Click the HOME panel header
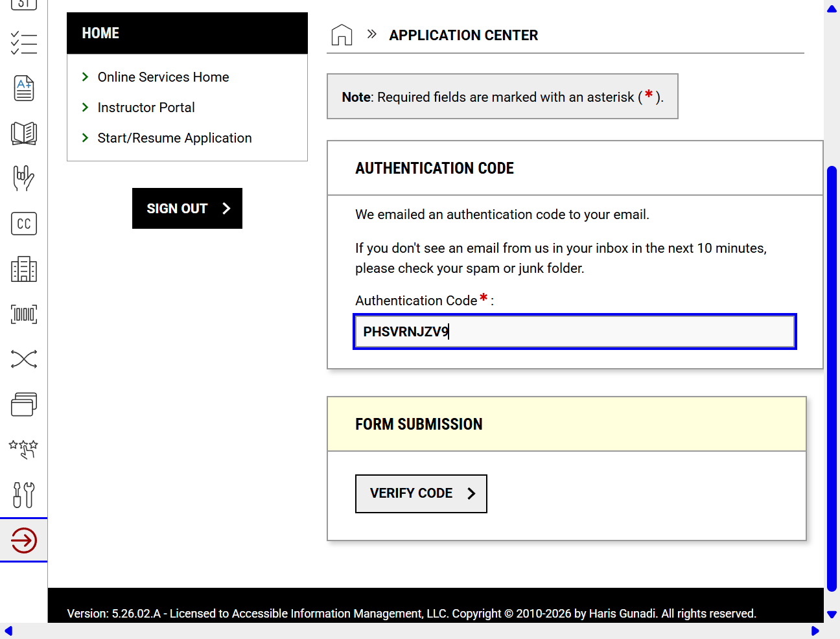This screenshot has height=639, width=840. click(x=187, y=33)
